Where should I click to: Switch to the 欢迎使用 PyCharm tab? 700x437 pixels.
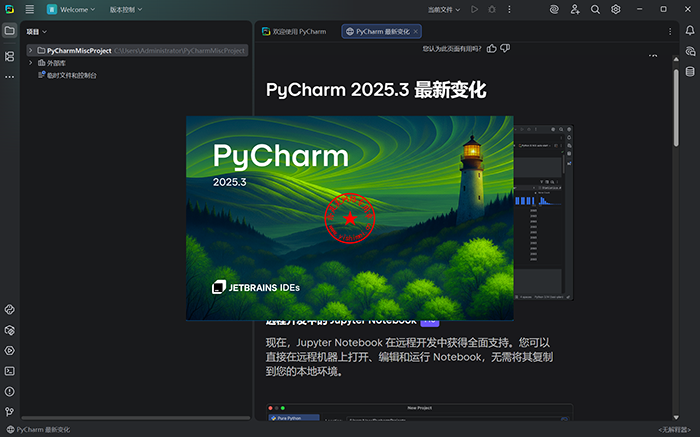296,31
